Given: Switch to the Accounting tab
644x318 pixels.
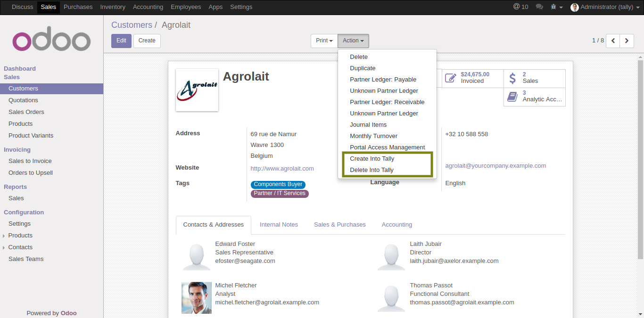Looking at the screenshot, I should [x=397, y=225].
